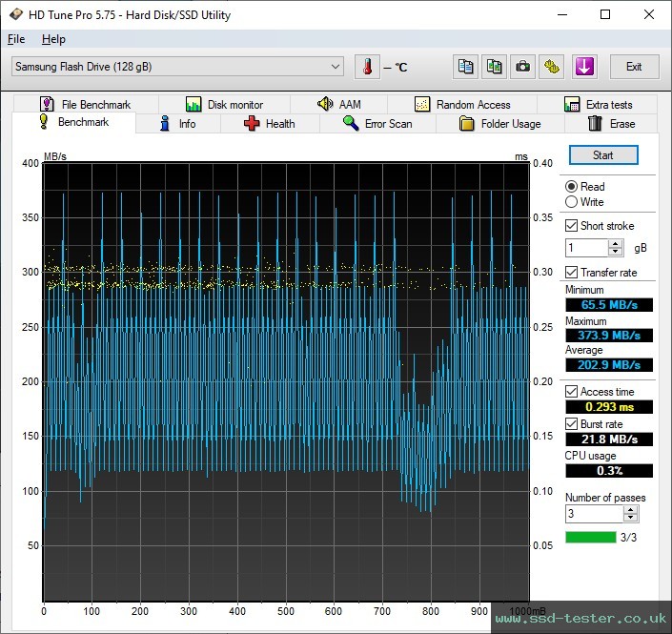Image resolution: width=672 pixels, height=634 pixels.
Task: Maximize the HD Tune Pro window
Action: coord(605,14)
